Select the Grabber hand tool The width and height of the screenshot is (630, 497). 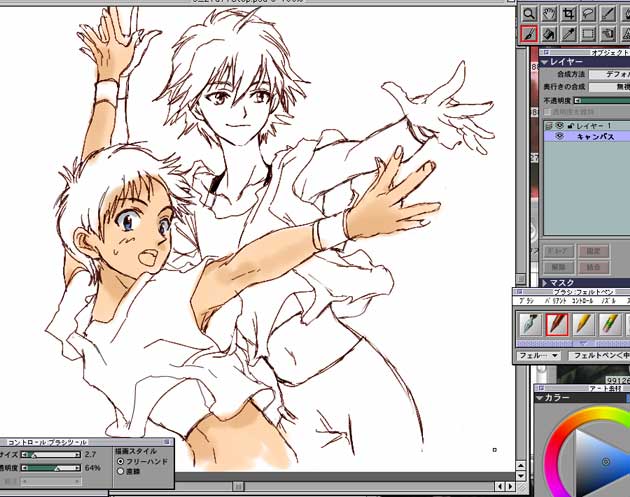click(549, 14)
